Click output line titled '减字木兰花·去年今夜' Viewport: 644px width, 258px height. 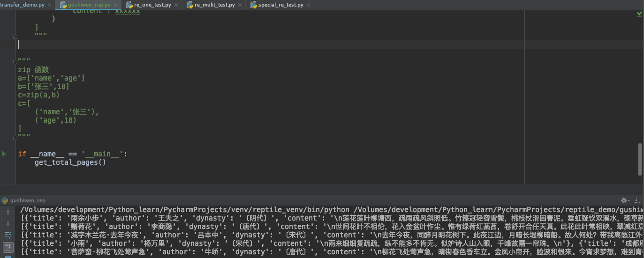pos(332,235)
